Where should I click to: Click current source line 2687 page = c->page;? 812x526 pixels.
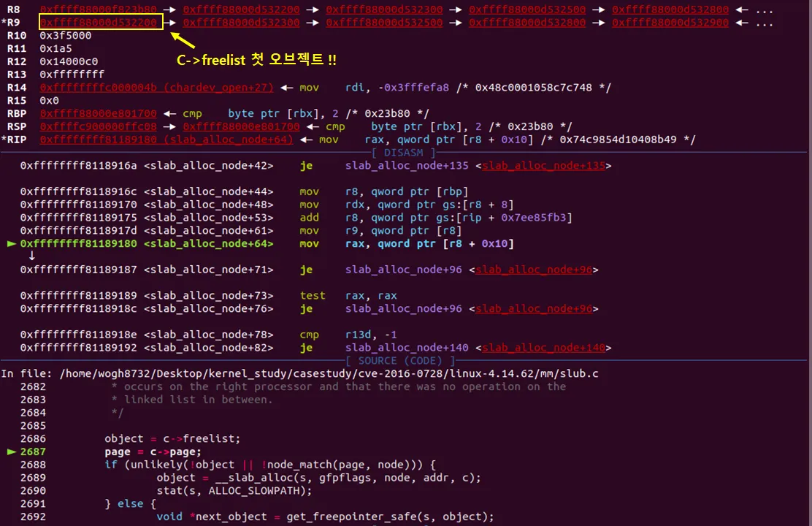pos(153,451)
